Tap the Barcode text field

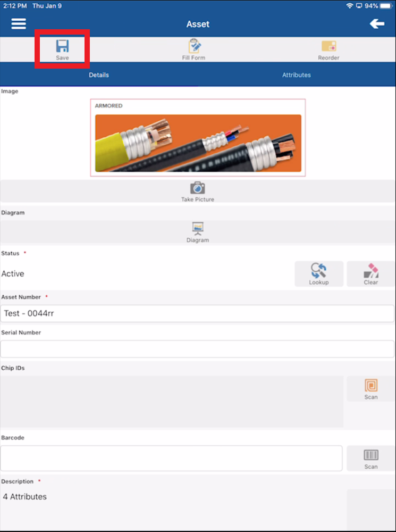pos(171,459)
